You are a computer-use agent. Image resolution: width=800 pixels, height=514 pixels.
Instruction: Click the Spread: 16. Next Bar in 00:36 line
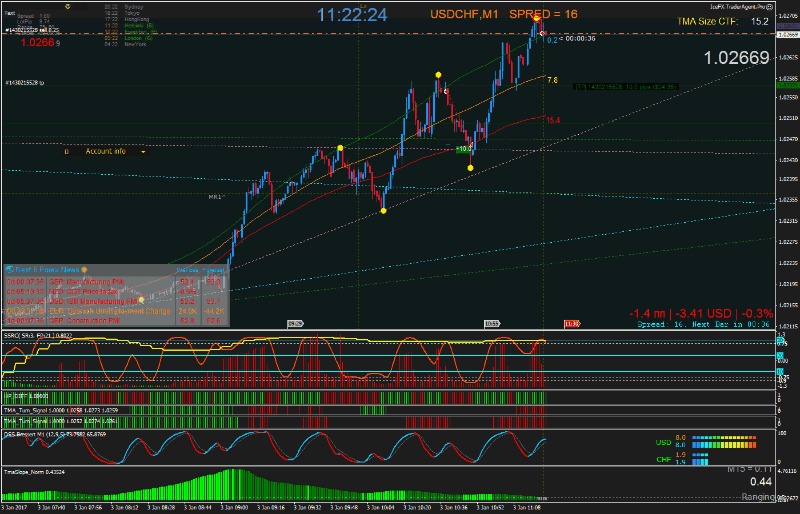point(703,324)
